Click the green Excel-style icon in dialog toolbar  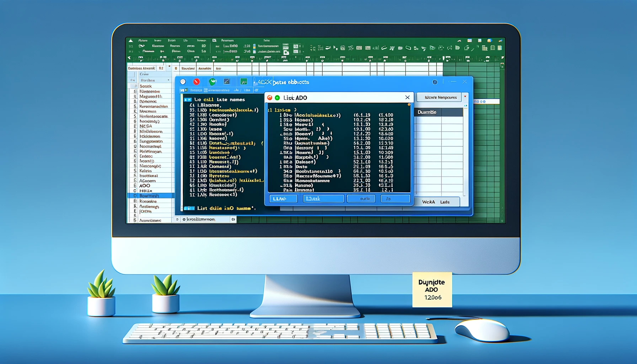coord(244,82)
